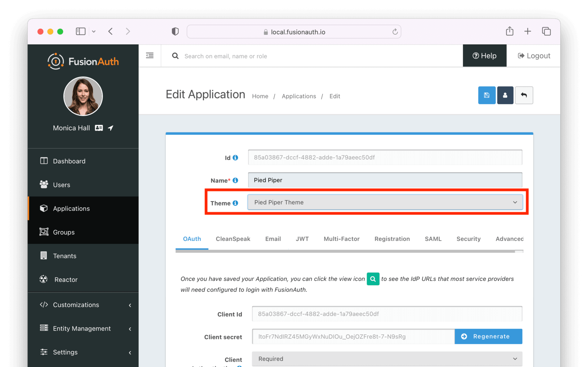
Task: Open the Client Authentication Required dropdown
Action: click(x=387, y=359)
